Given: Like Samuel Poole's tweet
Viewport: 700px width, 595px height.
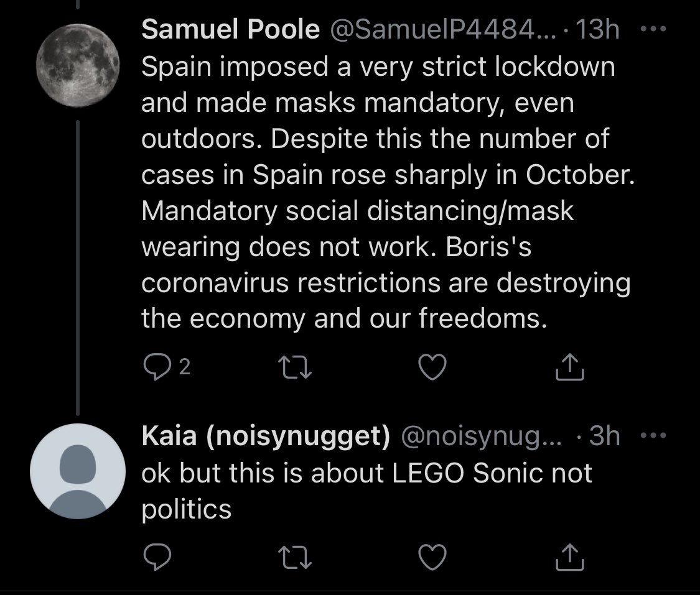Looking at the screenshot, I should [432, 367].
